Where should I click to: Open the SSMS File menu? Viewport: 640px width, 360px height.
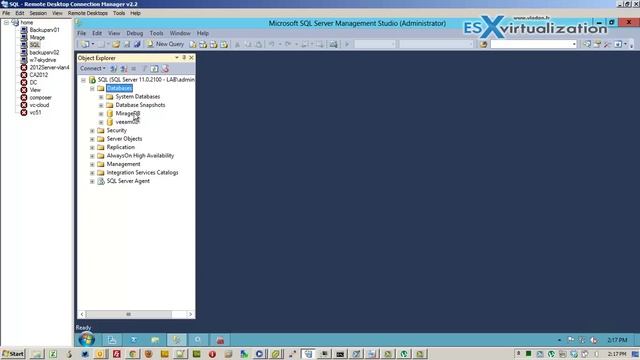coord(82,33)
